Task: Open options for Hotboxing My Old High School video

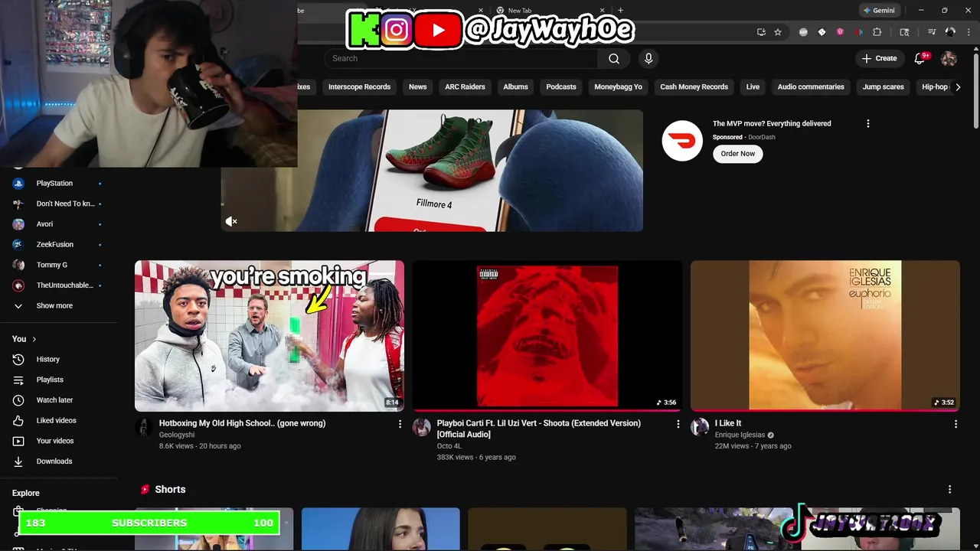Action: pos(400,423)
